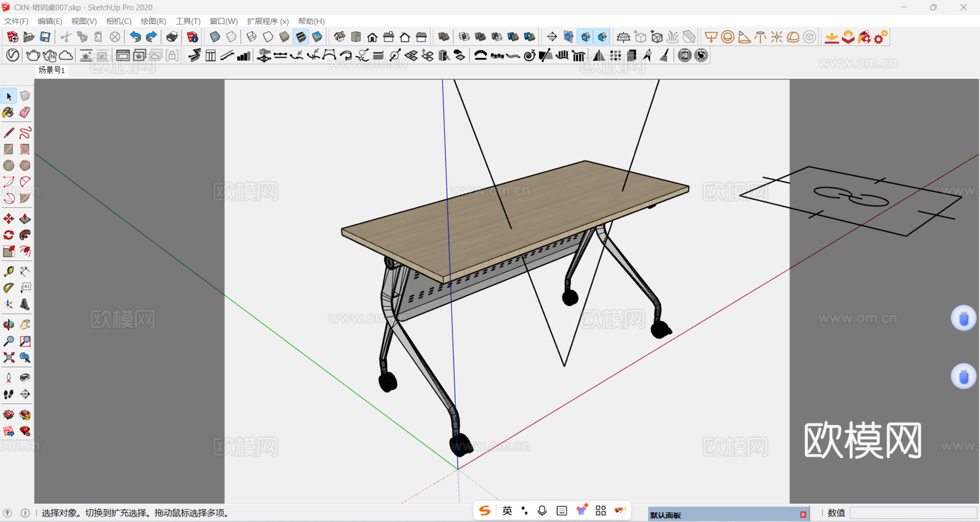980x522 pixels.
Task: Click the Zoom Extents tool
Action: point(9,358)
